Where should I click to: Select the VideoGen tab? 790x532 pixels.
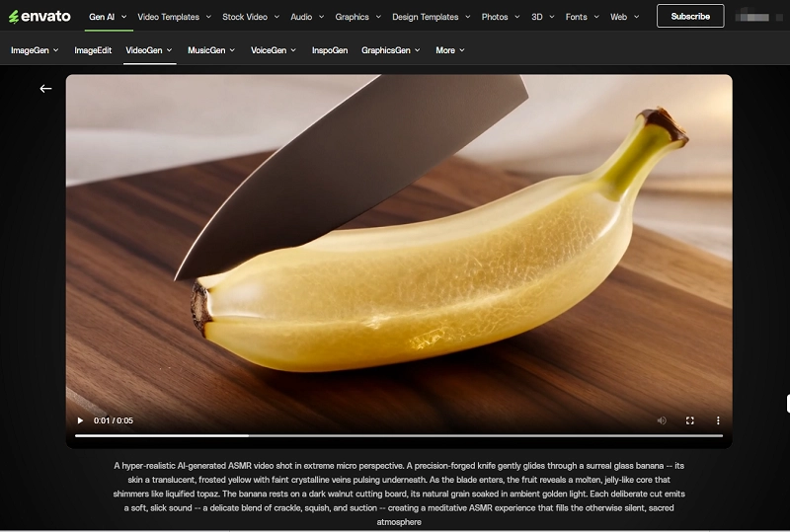tap(149, 50)
